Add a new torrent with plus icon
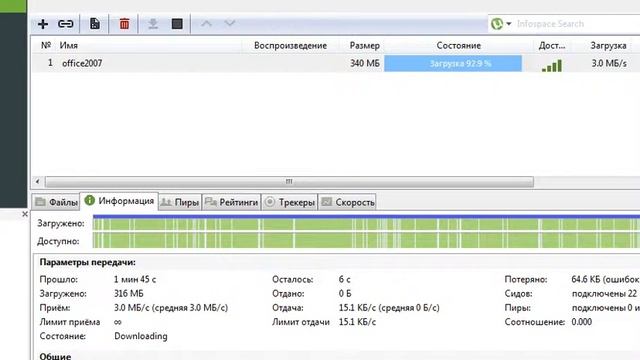640x360 pixels. pos(43,24)
